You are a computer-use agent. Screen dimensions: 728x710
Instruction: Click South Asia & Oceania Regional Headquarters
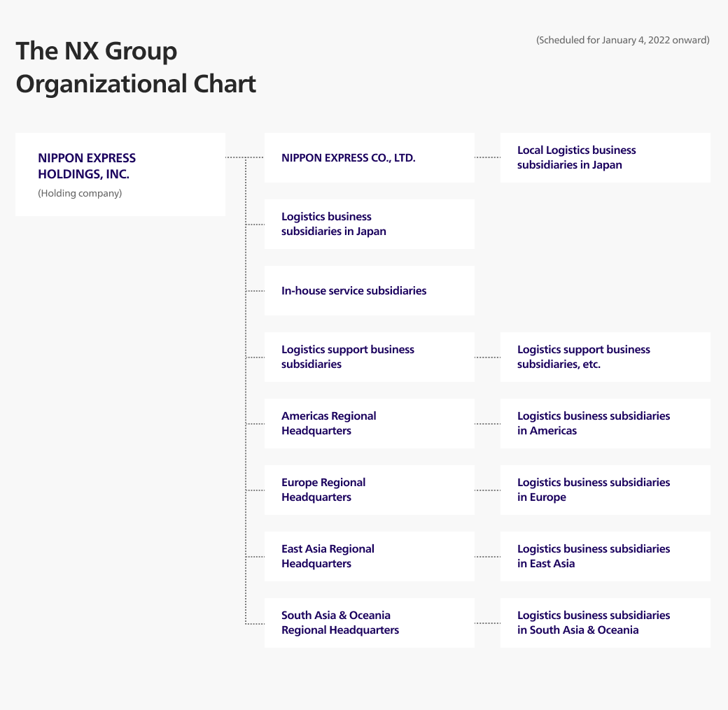(x=369, y=623)
